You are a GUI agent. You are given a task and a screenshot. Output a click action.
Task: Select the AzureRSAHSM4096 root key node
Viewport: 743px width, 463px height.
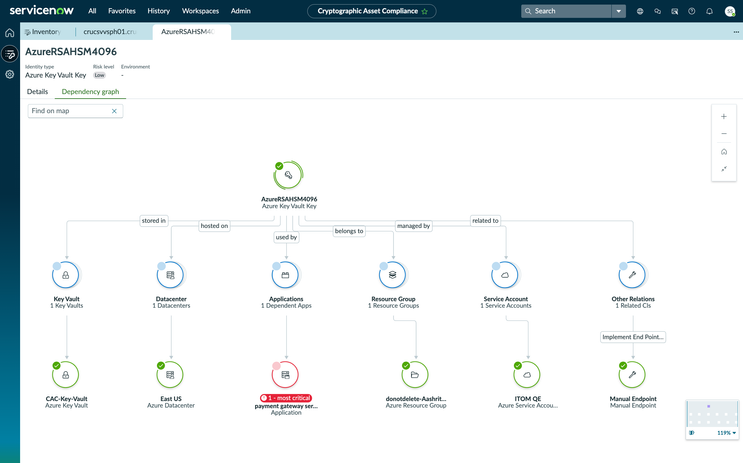point(289,175)
